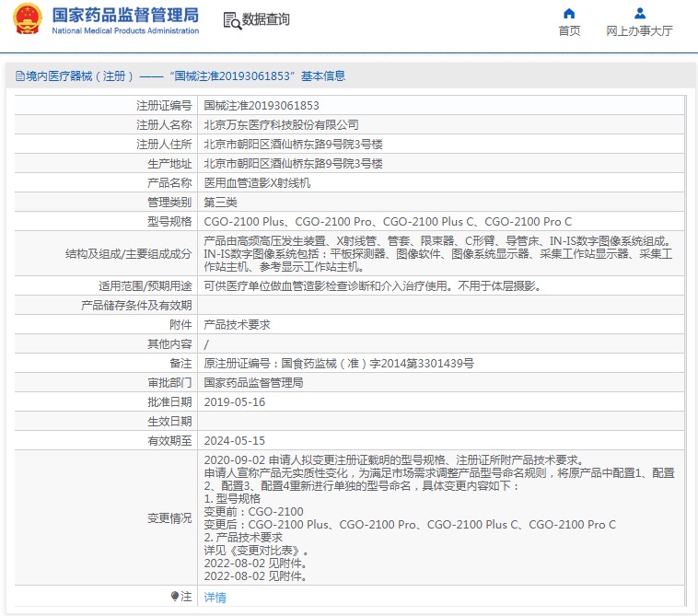Click the 附件 row label
The width and height of the screenshot is (698, 616).
point(180,325)
